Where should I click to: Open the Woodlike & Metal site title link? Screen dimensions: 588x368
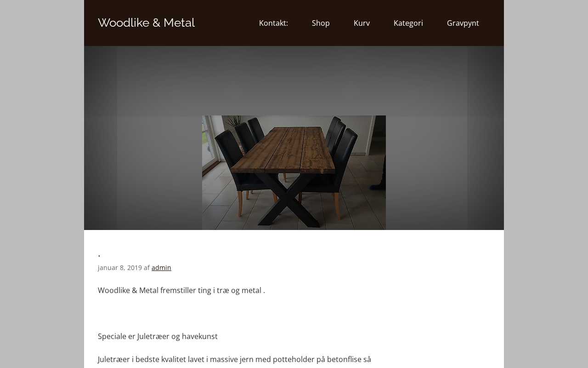click(146, 23)
